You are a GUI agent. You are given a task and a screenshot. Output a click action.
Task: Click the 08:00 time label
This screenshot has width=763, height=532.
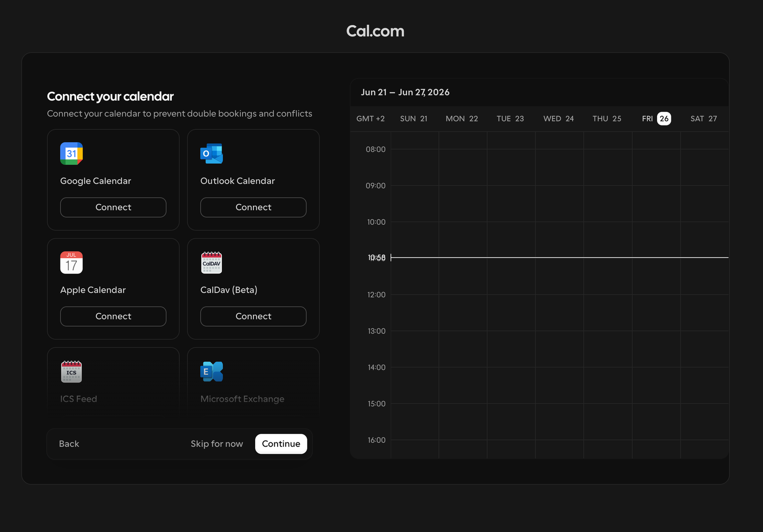point(376,149)
